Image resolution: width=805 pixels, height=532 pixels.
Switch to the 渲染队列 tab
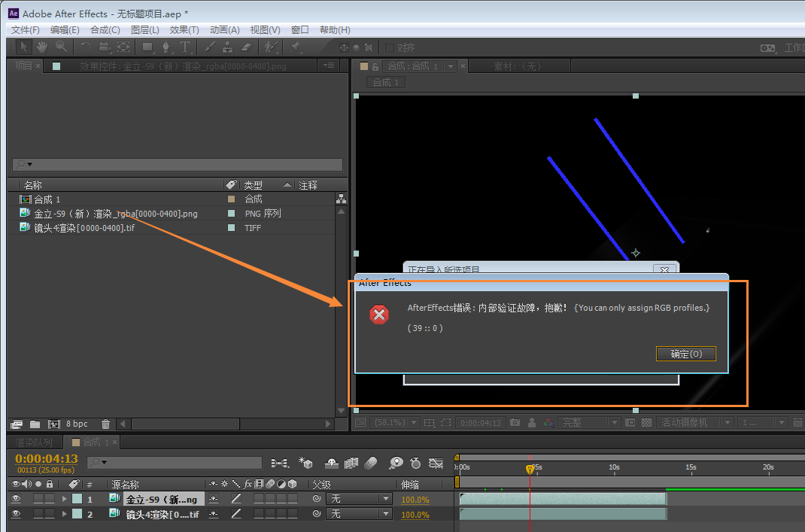[34, 442]
